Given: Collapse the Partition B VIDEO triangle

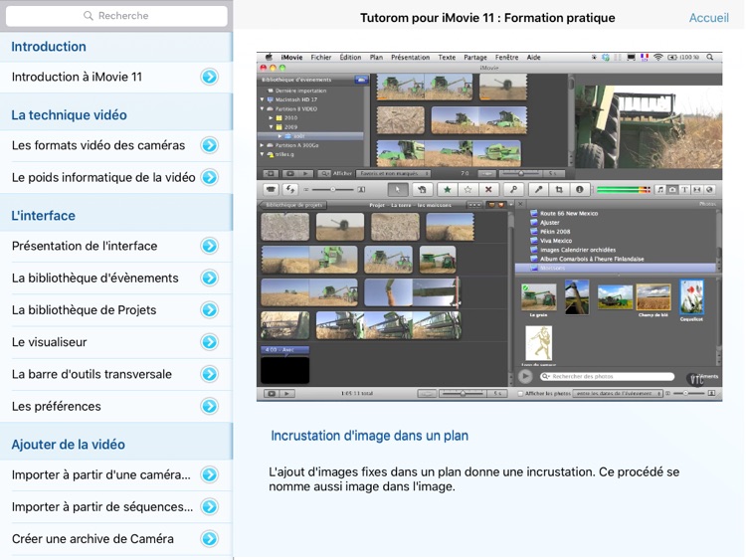Looking at the screenshot, I should 263,109.
